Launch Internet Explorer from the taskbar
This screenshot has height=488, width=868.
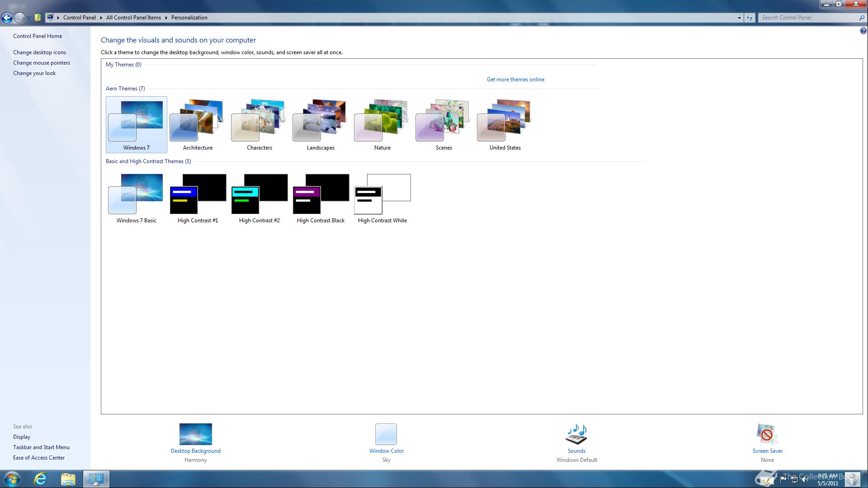tap(41, 479)
